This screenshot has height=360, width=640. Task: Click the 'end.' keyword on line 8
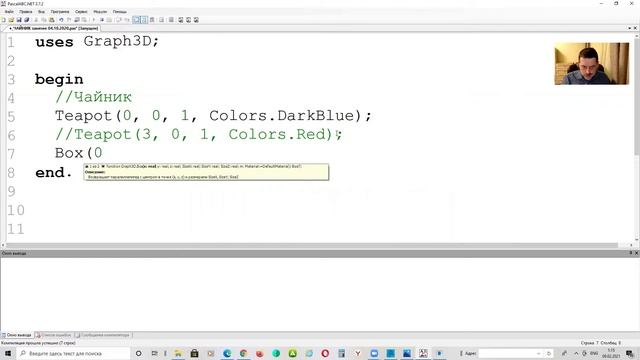(53, 172)
